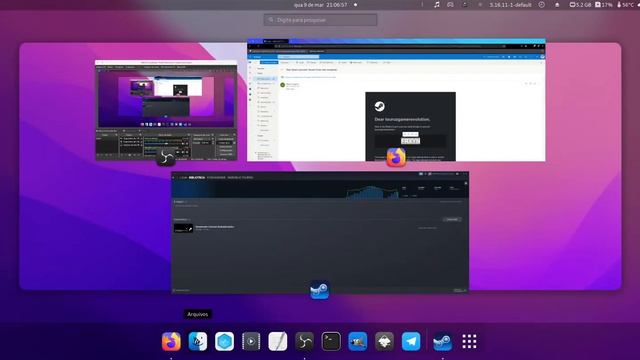Click the 56°C temperature indicator
The image size is (640, 360).
coord(625,5)
